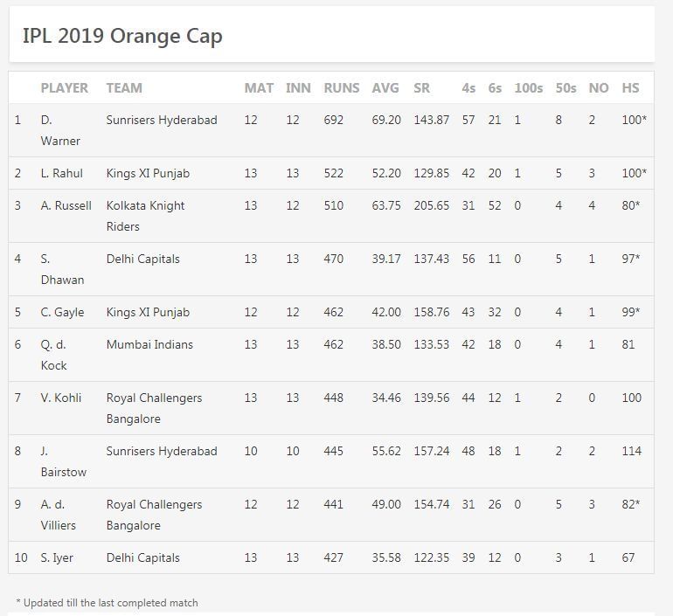Open D. Warner player name
Image resolution: width=673 pixels, height=616 pixels.
point(60,130)
